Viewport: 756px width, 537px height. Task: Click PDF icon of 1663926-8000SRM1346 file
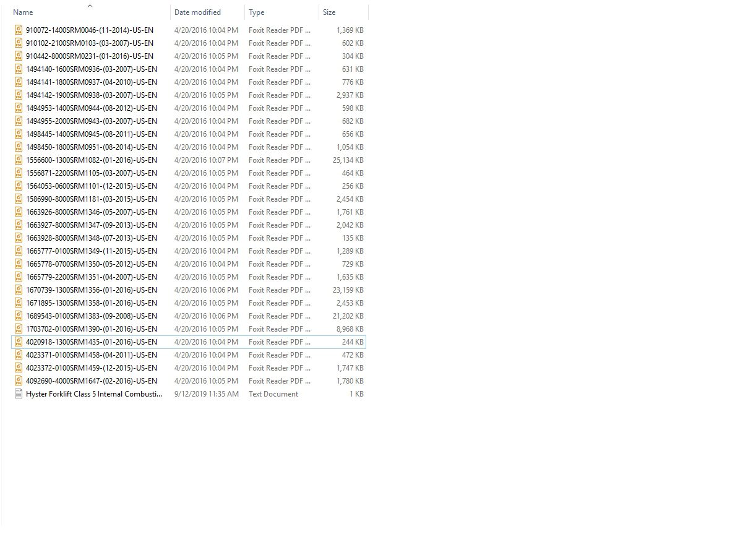click(x=19, y=212)
